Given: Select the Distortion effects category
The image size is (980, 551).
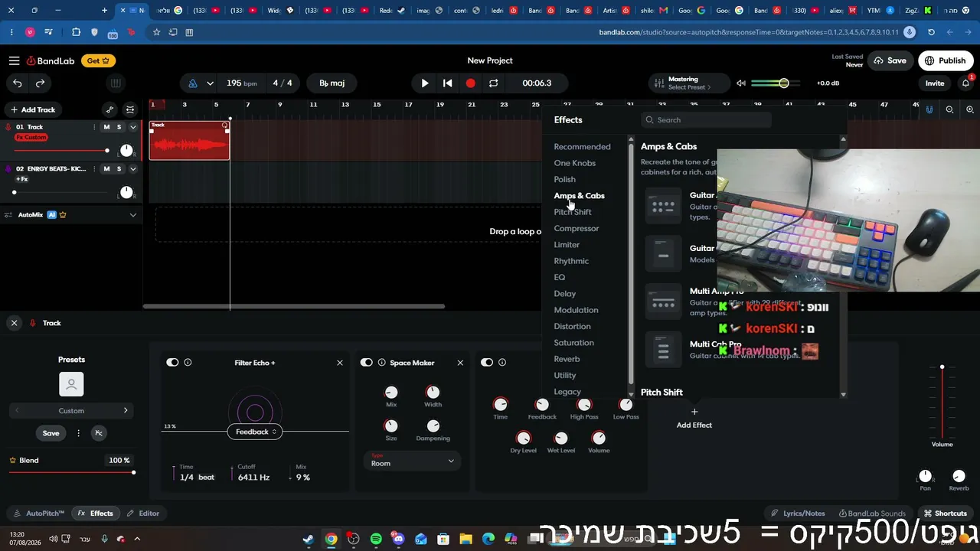Looking at the screenshot, I should point(572,326).
